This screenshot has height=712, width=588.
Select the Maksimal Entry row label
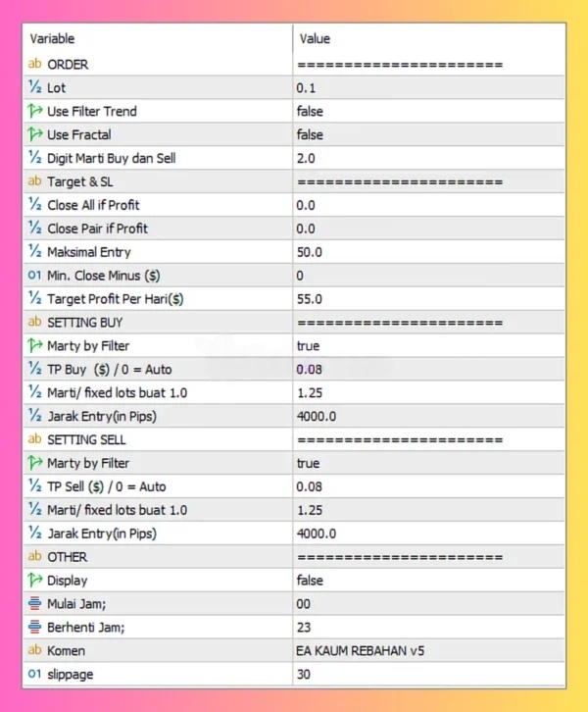pyautogui.click(x=88, y=252)
